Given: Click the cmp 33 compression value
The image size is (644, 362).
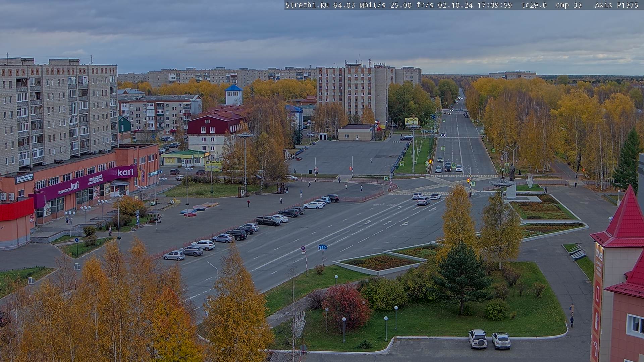Looking at the screenshot, I should [569, 5].
